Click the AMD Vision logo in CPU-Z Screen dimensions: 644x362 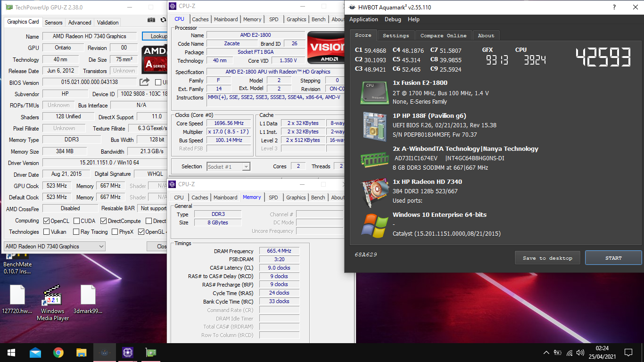326,48
